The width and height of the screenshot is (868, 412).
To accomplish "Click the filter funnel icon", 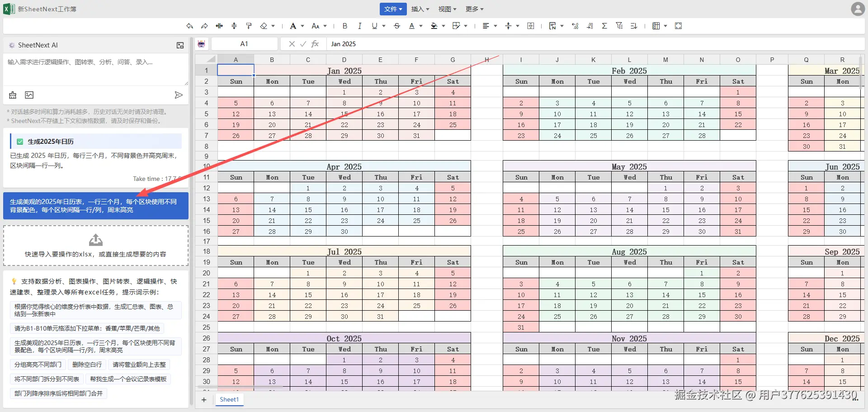I will click(x=619, y=26).
